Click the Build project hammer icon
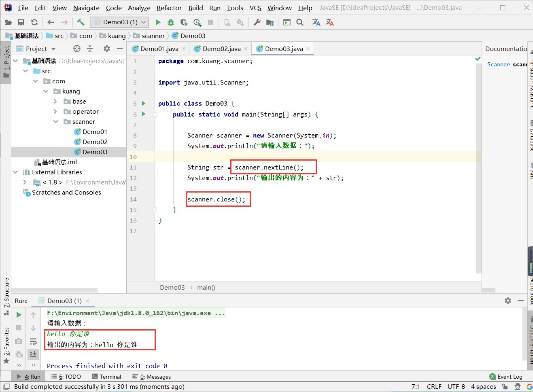Image resolution: width=533 pixels, height=392 pixels. [81, 22]
